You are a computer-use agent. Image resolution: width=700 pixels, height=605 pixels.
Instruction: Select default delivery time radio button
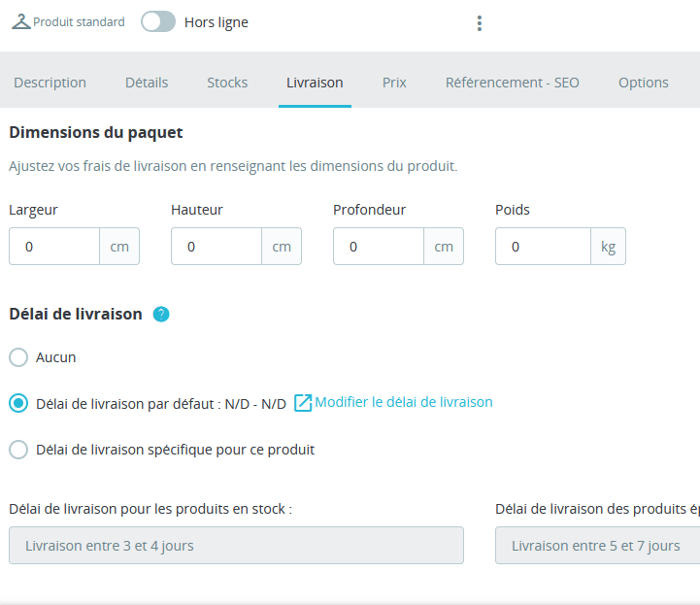coord(18,403)
